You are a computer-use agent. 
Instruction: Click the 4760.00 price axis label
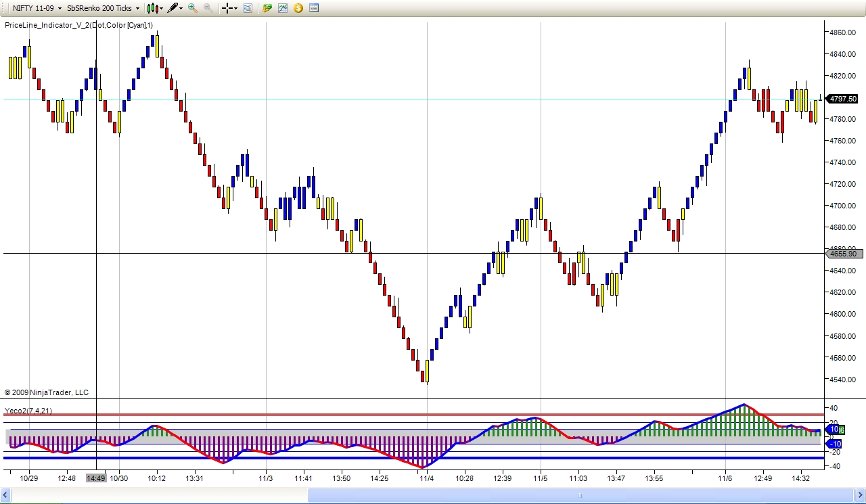pyautogui.click(x=842, y=141)
